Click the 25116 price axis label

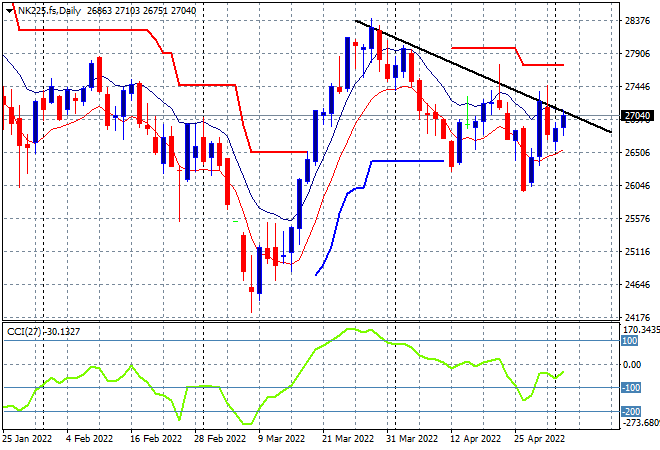click(637, 252)
